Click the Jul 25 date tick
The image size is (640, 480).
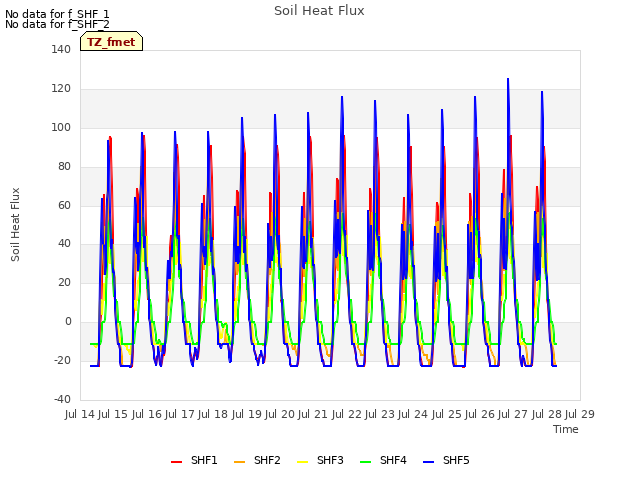[x=447, y=414]
